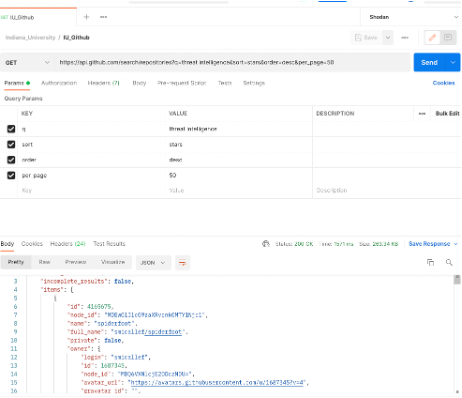Switch to the Tests tab
The height and width of the screenshot is (398, 462).
point(225,83)
